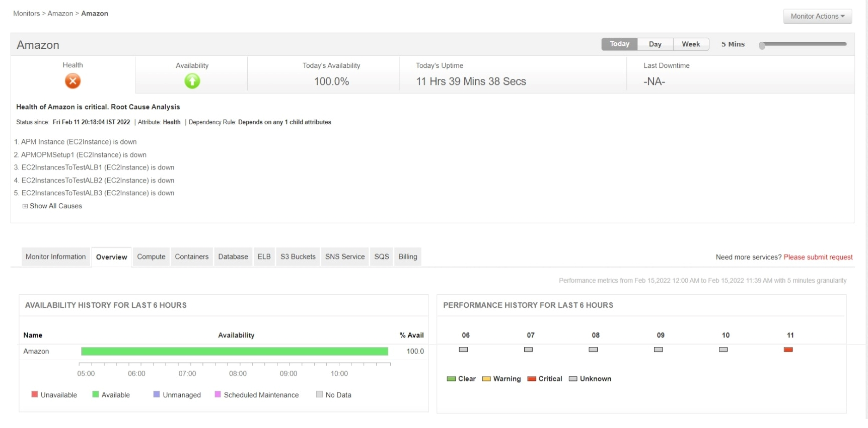Click the 5 Mins interval label

point(733,44)
